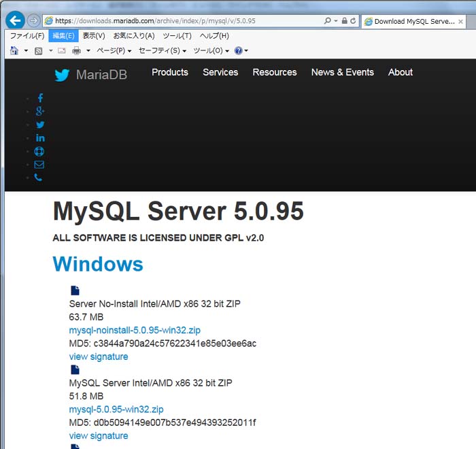The width and height of the screenshot is (476, 449).
Task: Click Server No-Install Intel/AMD x86 32 bit ZIP text
Action: click(x=155, y=304)
